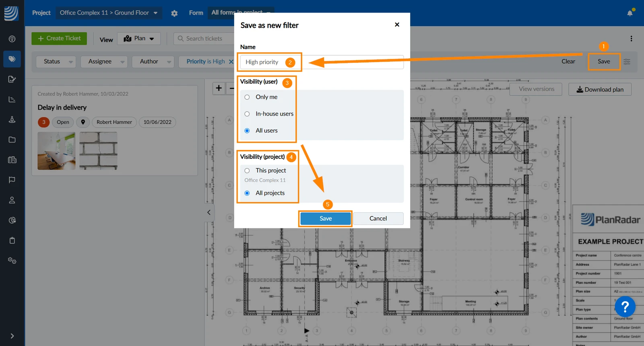Open the gears settings icon in sidebar
This screenshot has width=644, height=346.
tap(12, 260)
